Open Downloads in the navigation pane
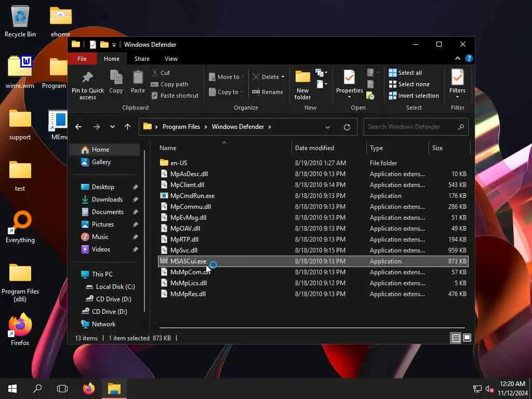 [x=107, y=199]
